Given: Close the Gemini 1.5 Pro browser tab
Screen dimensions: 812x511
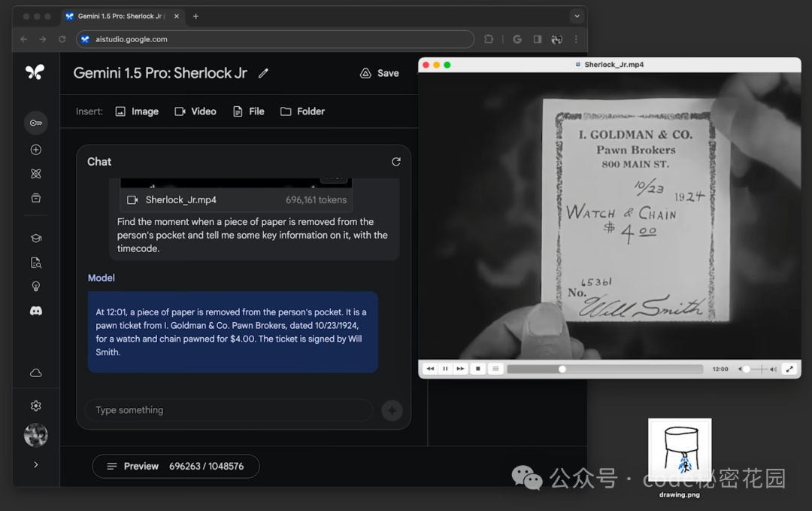Looking at the screenshot, I should tap(177, 16).
